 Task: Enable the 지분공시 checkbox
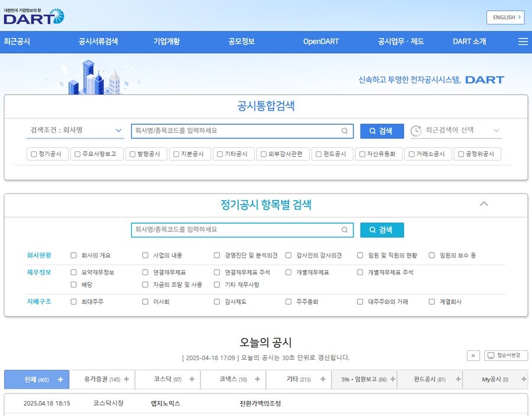point(176,154)
